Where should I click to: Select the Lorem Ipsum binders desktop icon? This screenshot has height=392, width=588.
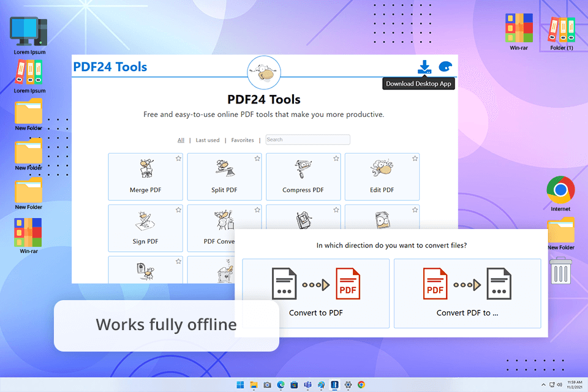29,77
